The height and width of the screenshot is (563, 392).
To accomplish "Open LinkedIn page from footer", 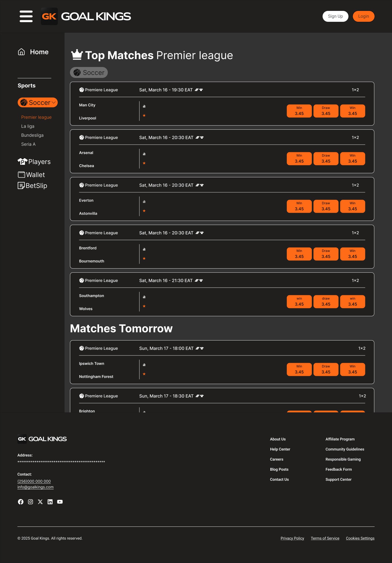I will point(50,502).
